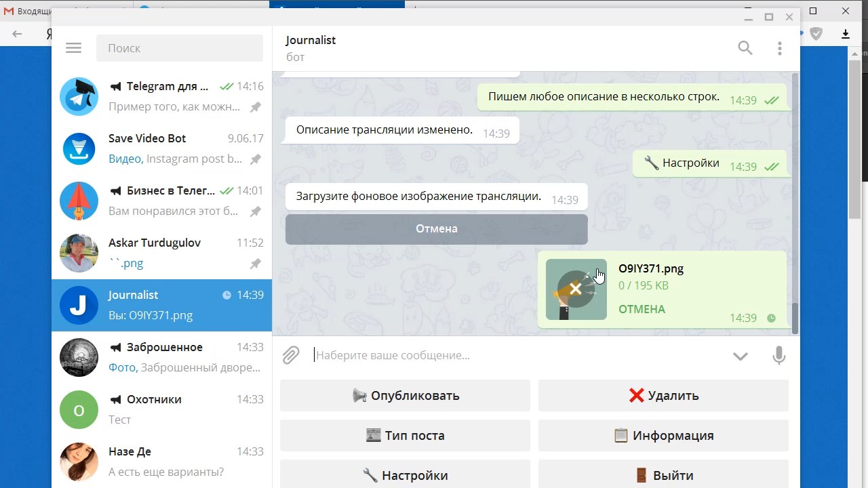Open the Save Video Bot chat
The image size is (868, 488).
tap(161, 149)
